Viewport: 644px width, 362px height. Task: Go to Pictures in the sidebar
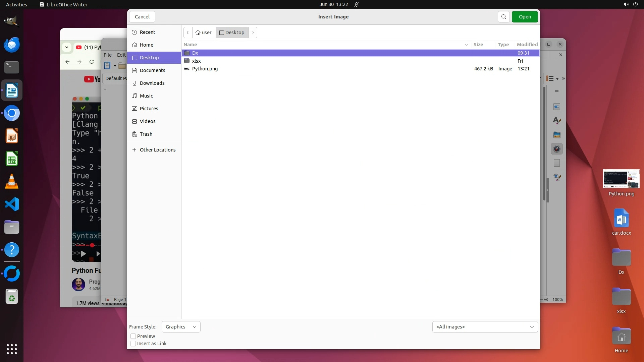pyautogui.click(x=149, y=109)
